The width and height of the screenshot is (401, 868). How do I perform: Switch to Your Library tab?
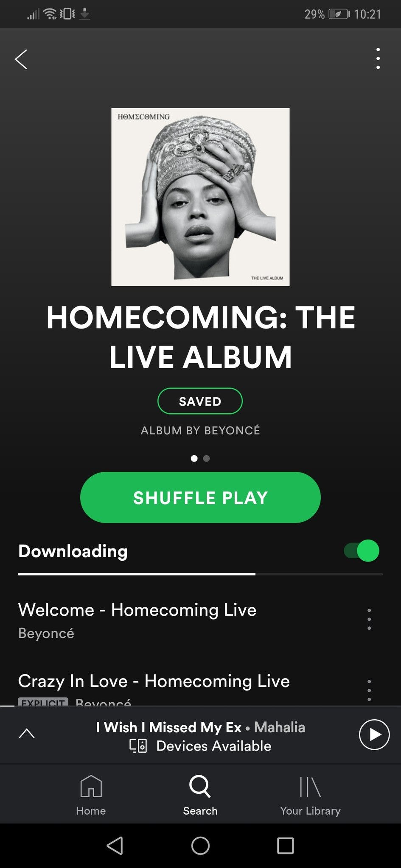point(310,795)
